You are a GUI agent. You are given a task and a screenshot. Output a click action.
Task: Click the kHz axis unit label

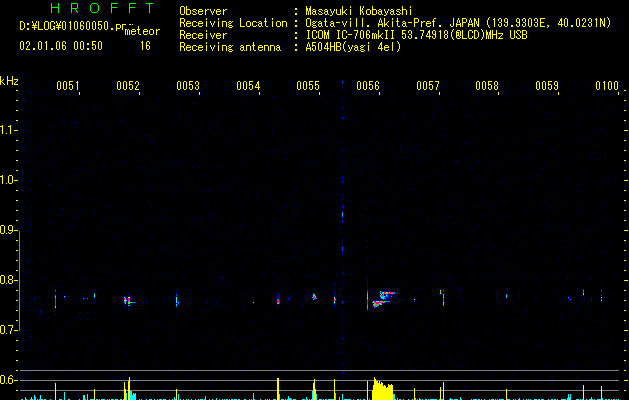point(9,81)
